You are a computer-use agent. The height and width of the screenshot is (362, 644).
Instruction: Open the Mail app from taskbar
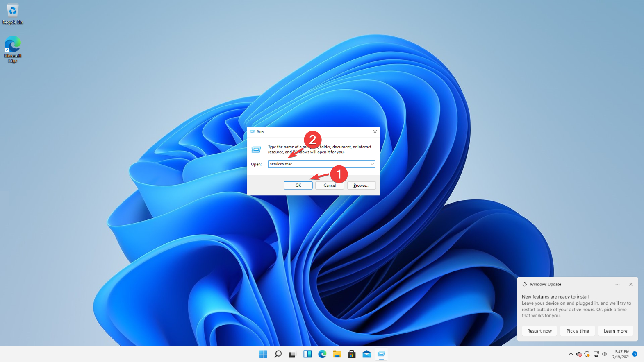366,354
